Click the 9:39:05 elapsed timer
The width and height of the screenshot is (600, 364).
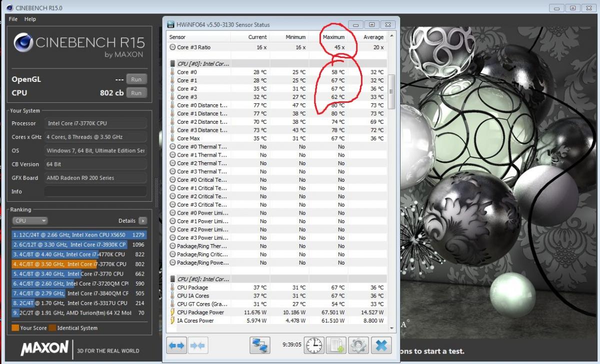point(292,345)
